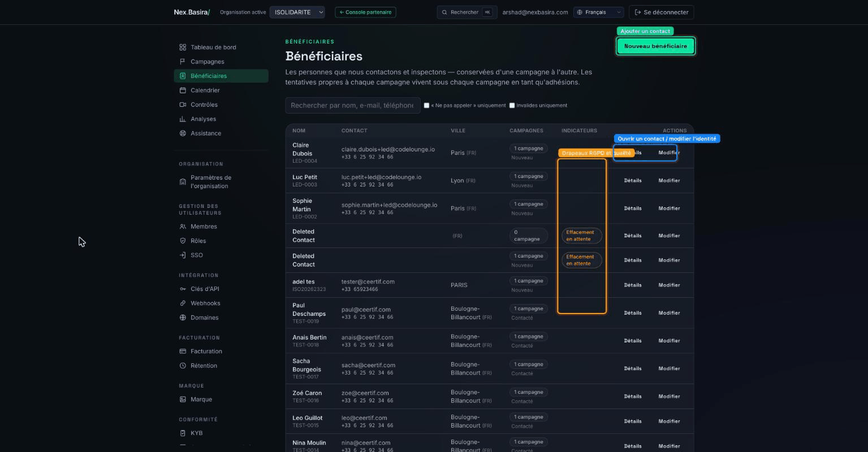Tick the Invalides uniquement checkbox
Screen dimensions: 868x452
click(512, 106)
